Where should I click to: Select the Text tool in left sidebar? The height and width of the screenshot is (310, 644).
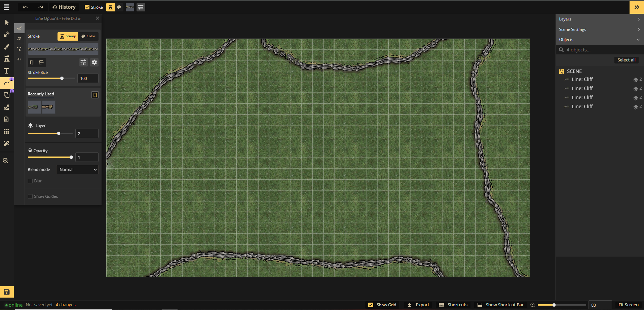(6, 71)
